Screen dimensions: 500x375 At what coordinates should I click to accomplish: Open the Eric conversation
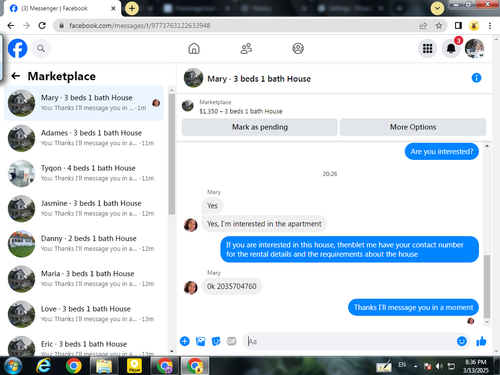[x=84, y=345]
